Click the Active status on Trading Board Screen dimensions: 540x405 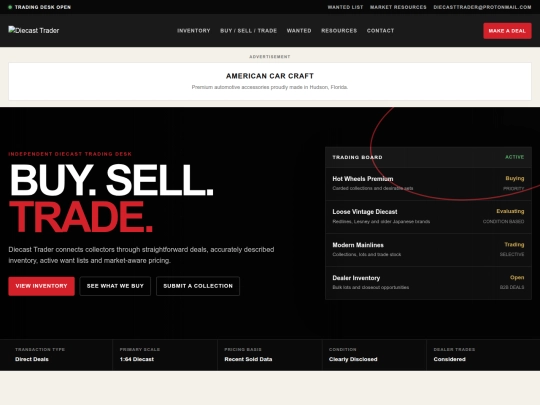[x=514, y=157]
